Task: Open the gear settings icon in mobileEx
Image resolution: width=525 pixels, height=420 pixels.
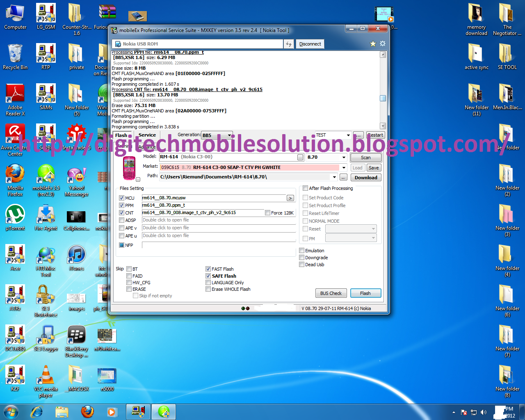Action: (383, 43)
